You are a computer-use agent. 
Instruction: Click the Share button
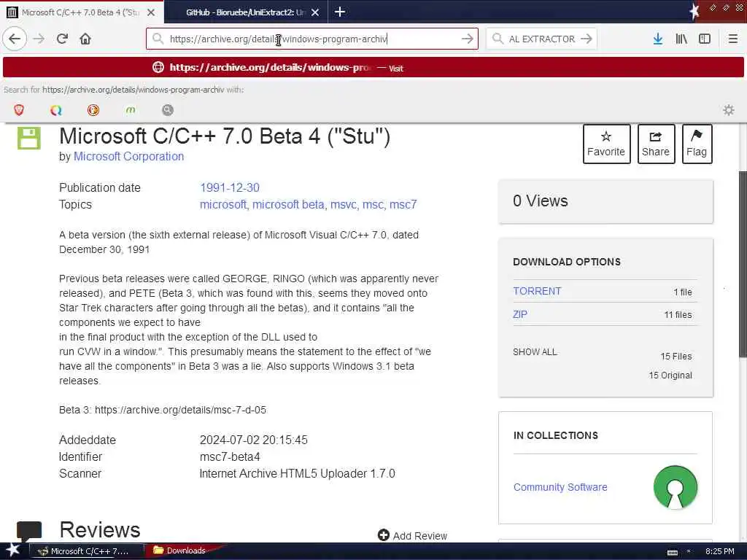656,144
